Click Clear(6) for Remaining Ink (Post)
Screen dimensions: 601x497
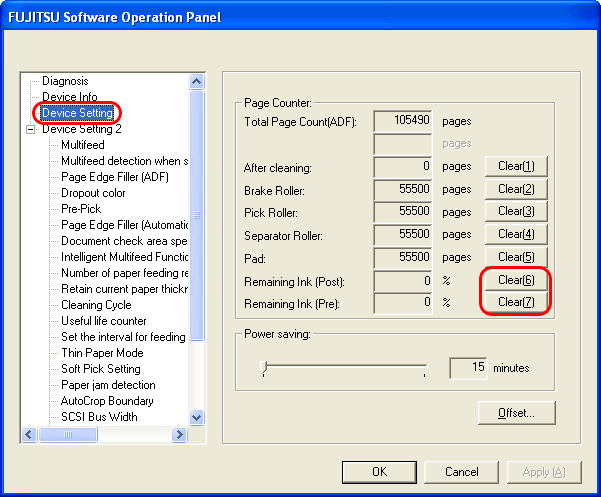(x=516, y=280)
